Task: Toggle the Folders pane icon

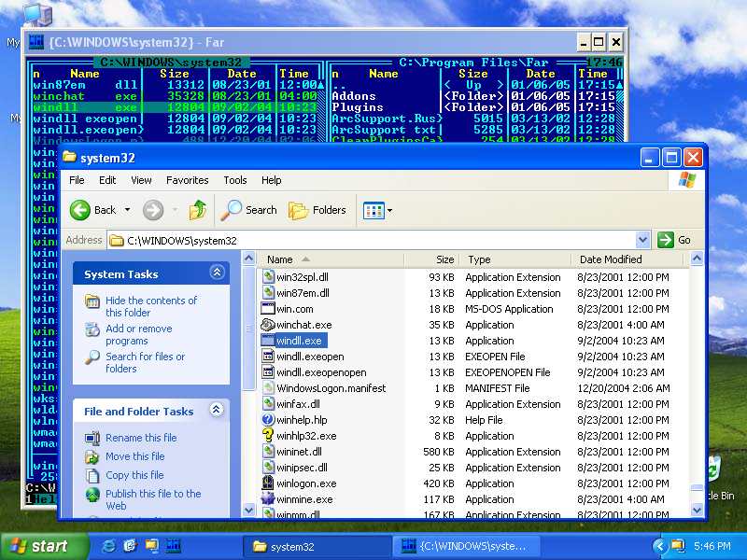Action: (298, 210)
